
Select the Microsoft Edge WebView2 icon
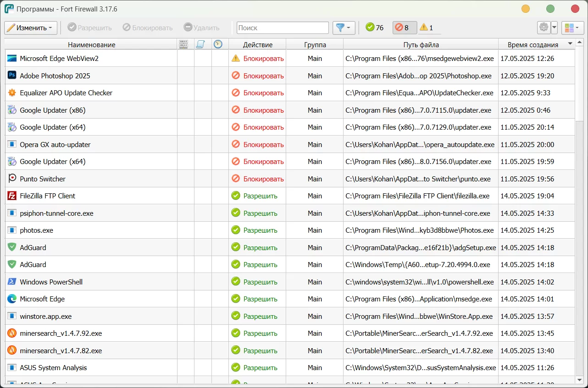12,58
